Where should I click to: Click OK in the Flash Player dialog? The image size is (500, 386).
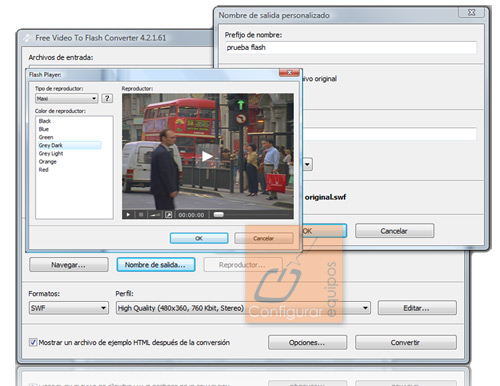[199, 238]
